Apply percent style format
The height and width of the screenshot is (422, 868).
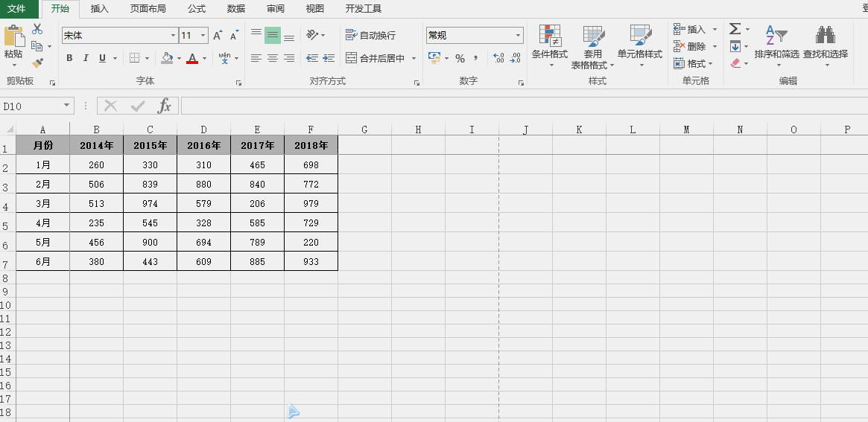point(460,58)
